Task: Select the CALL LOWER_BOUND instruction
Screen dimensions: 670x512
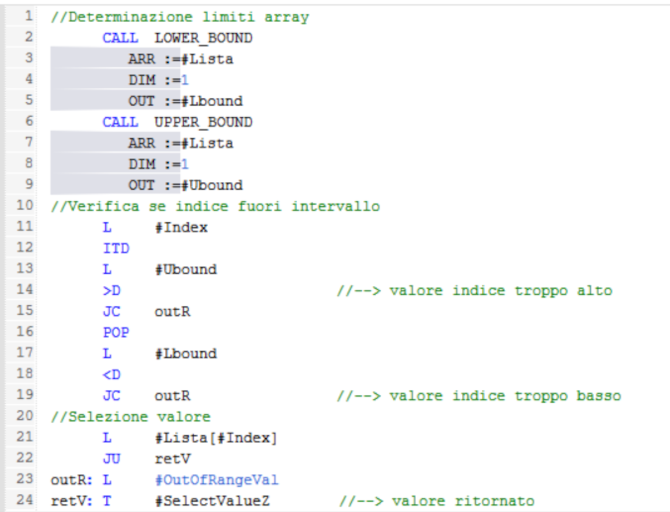Action: pyautogui.click(x=177, y=38)
